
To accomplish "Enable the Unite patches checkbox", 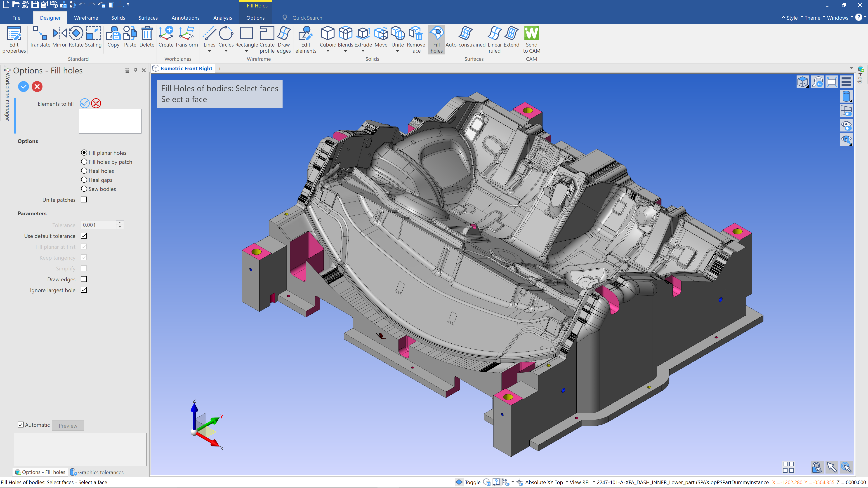I will click(84, 200).
